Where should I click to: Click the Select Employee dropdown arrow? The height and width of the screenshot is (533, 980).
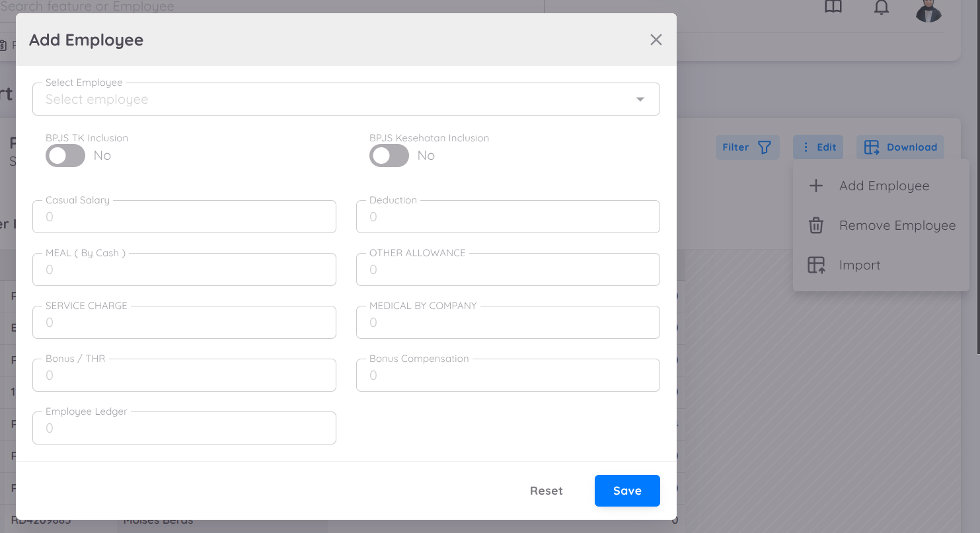pos(640,100)
